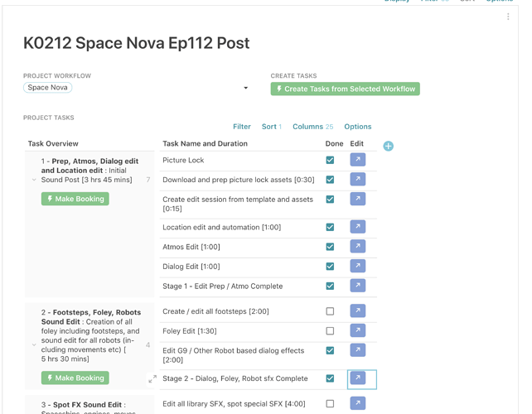
Task: Select the Picture Lock task name
Action: click(183, 160)
